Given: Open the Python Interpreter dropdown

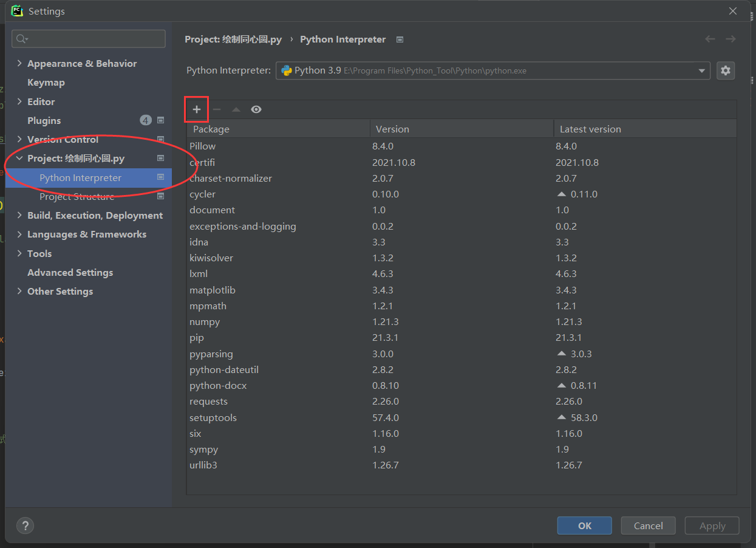Looking at the screenshot, I should [493, 70].
